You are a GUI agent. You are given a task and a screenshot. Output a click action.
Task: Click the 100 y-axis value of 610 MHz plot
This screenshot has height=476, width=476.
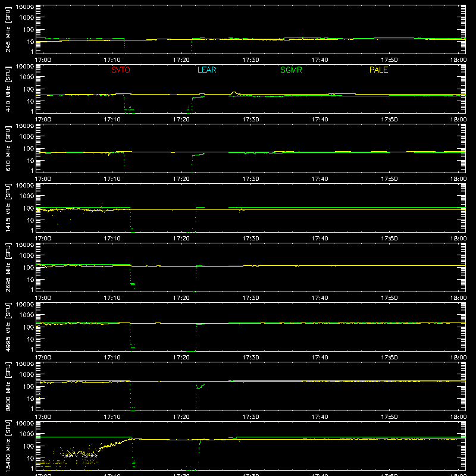pos(29,149)
